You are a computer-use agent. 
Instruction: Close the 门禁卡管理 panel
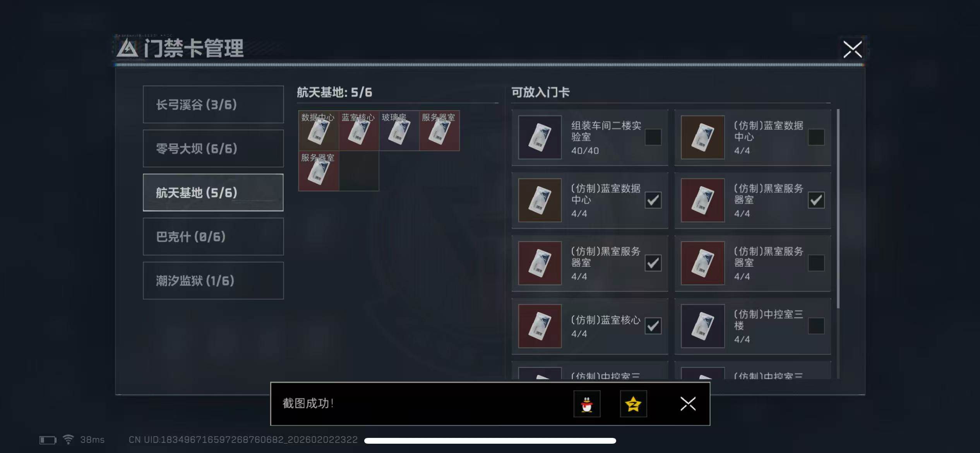click(x=852, y=49)
